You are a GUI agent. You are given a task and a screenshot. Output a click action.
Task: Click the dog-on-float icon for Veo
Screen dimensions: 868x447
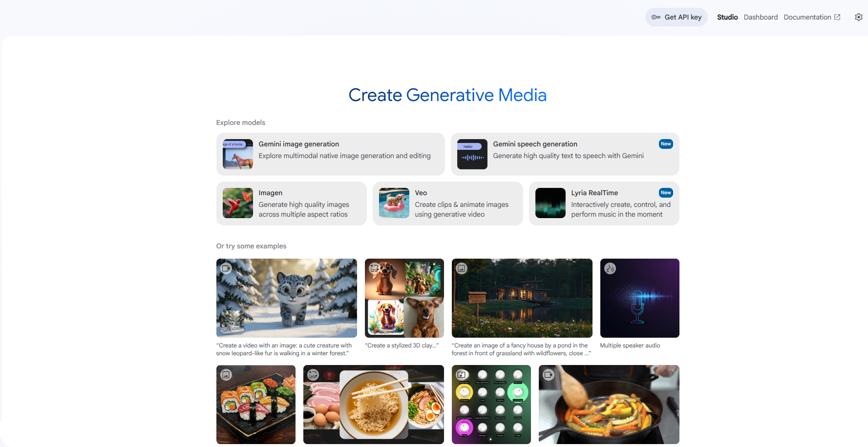(x=394, y=203)
